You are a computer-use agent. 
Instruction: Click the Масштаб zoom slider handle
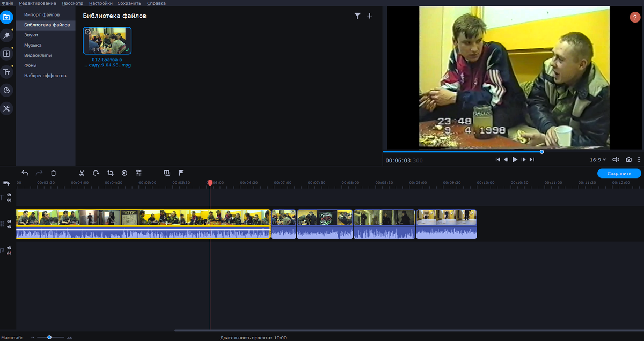(49, 337)
